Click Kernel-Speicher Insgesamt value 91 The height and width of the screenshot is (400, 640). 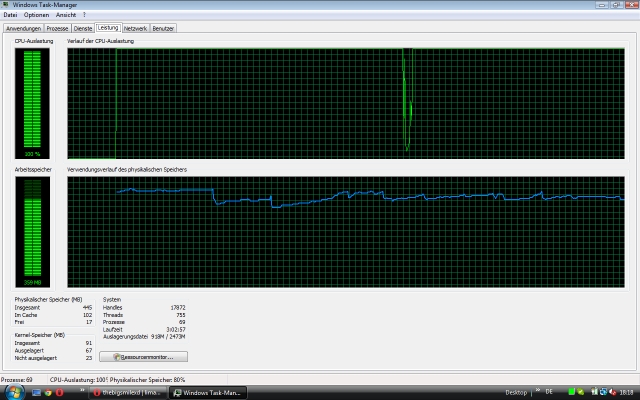pyautogui.click(x=89, y=343)
